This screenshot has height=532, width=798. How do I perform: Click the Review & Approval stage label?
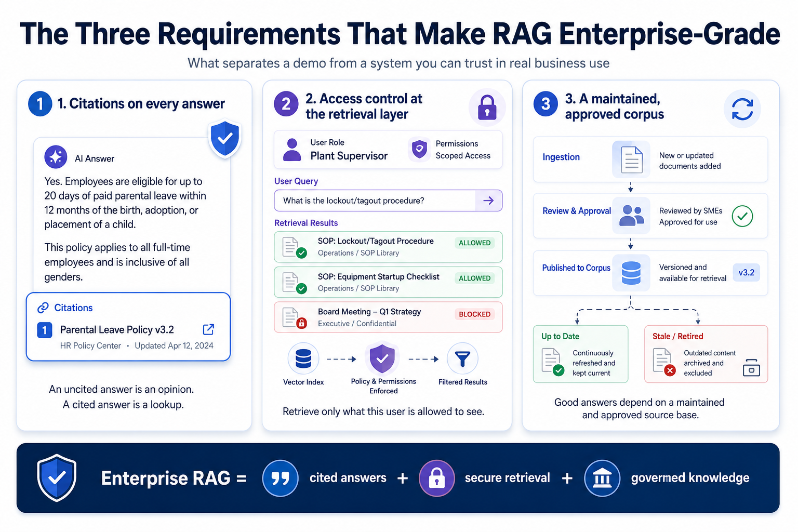click(577, 210)
